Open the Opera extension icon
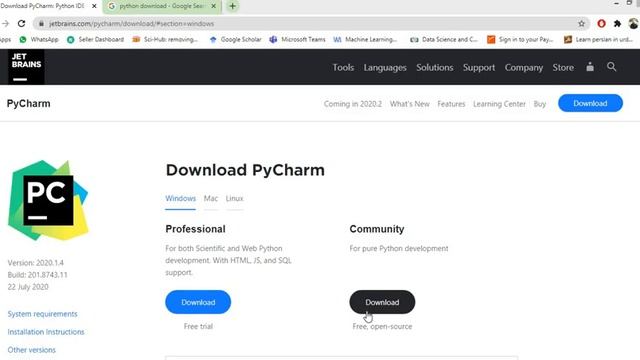This screenshot has height=360, width=640. tap(601, 24)
